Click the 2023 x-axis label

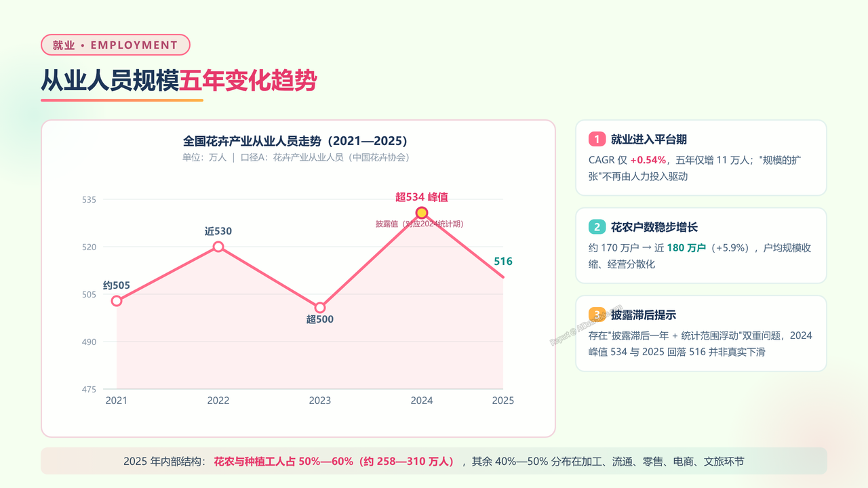point(320,401)
